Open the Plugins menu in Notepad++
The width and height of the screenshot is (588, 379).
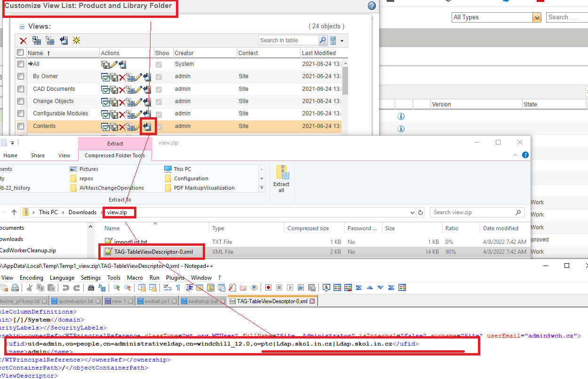click(175, 278)
